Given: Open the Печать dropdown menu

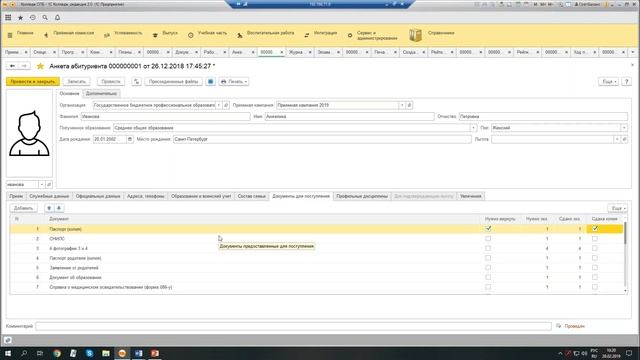Looking at the screenshot, I should tap(234, 82).
